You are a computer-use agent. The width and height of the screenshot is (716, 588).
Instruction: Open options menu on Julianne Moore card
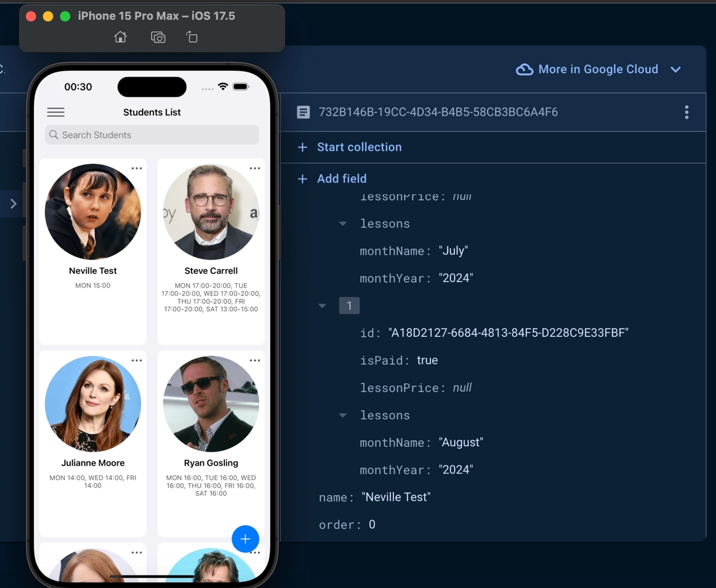coord(137,360)
